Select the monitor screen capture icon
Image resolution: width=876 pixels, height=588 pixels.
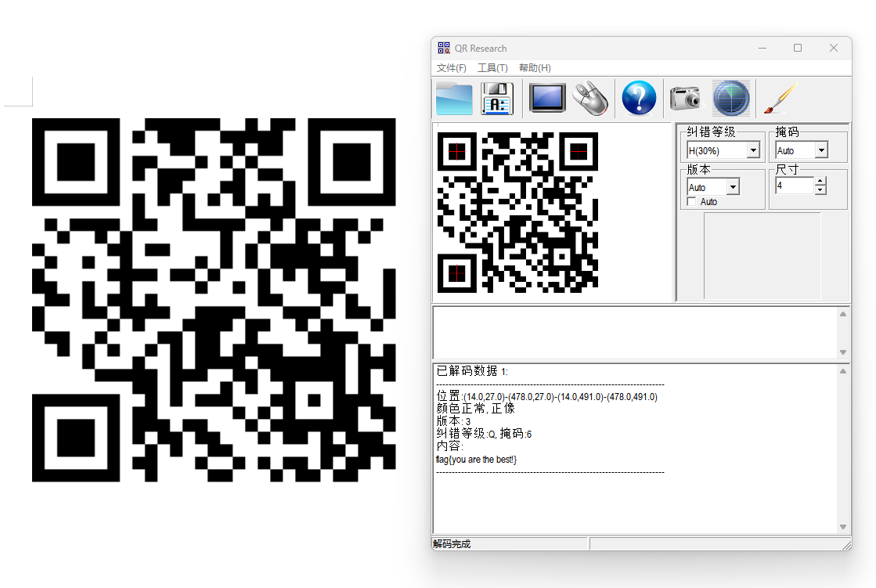547,99
